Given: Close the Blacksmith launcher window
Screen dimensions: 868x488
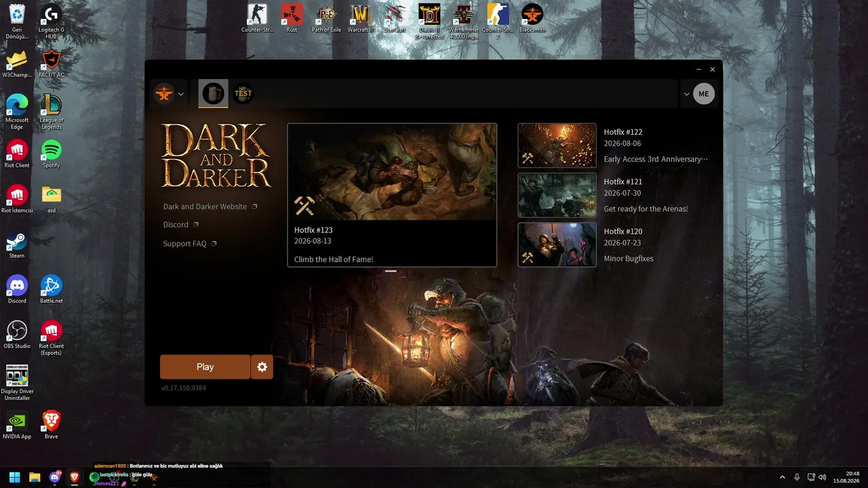Looking at the screenshot, I should click(x=713, y=69).
